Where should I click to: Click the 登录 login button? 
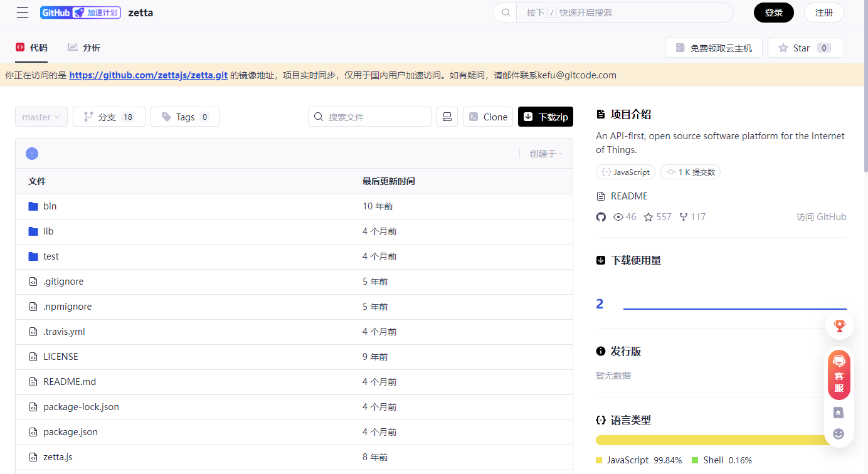[x=774, y=13]
